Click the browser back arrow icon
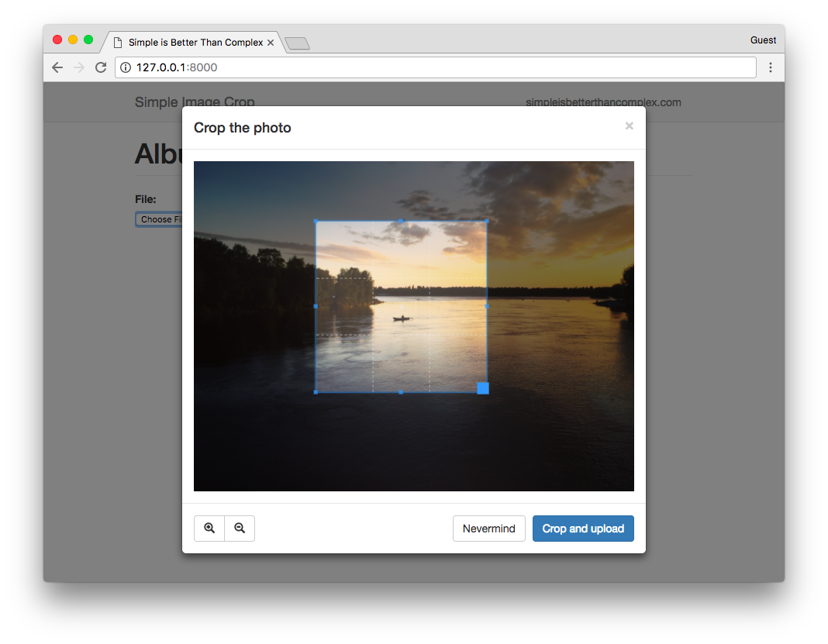The width and height of the screenshot is (828, 644). point(57,67)
